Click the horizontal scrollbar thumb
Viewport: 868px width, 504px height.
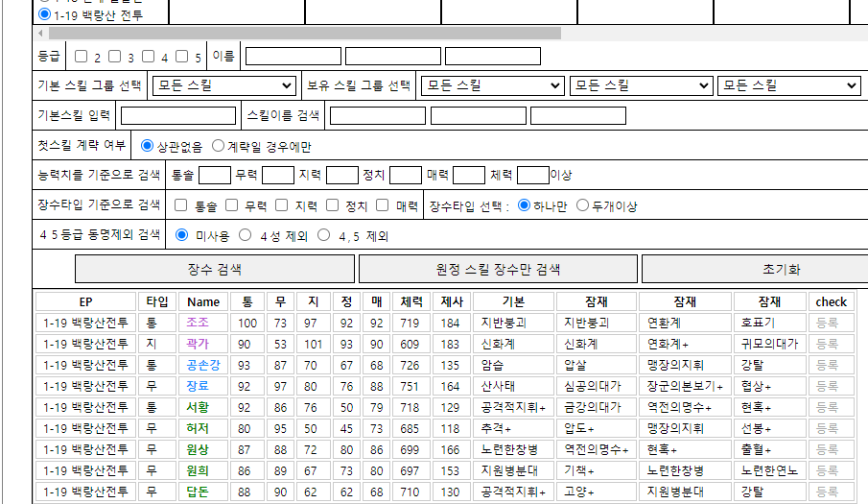coord(305,34)
